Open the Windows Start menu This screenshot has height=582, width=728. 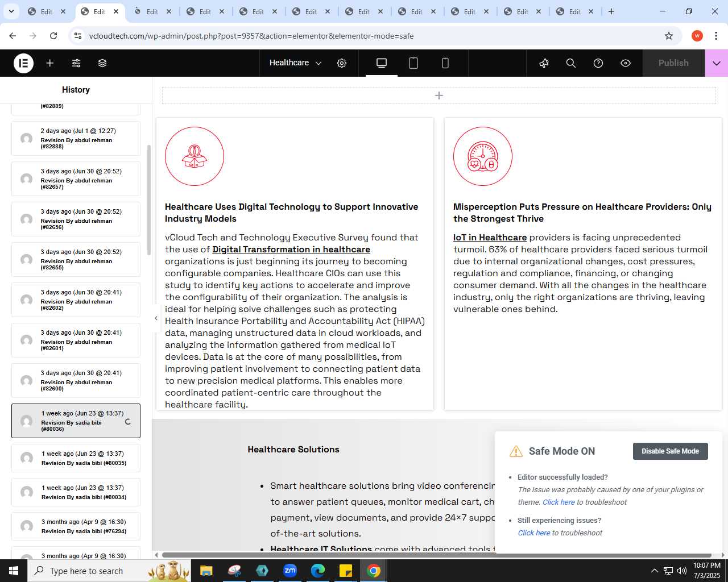click(14, 571)
